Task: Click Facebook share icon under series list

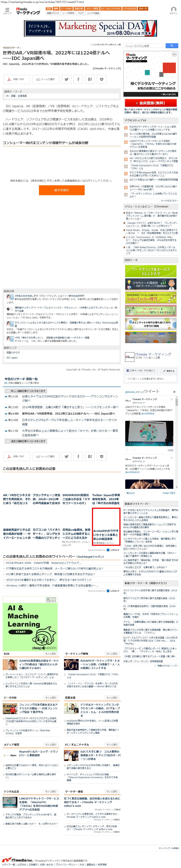Action: 78,456
